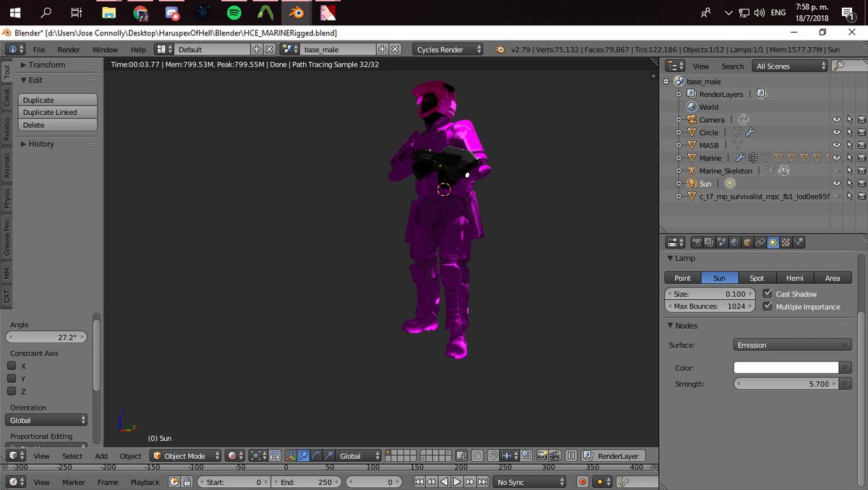This screenshot has height=490, width=868.
Task: Open the File menu
Action: [39, 49]
